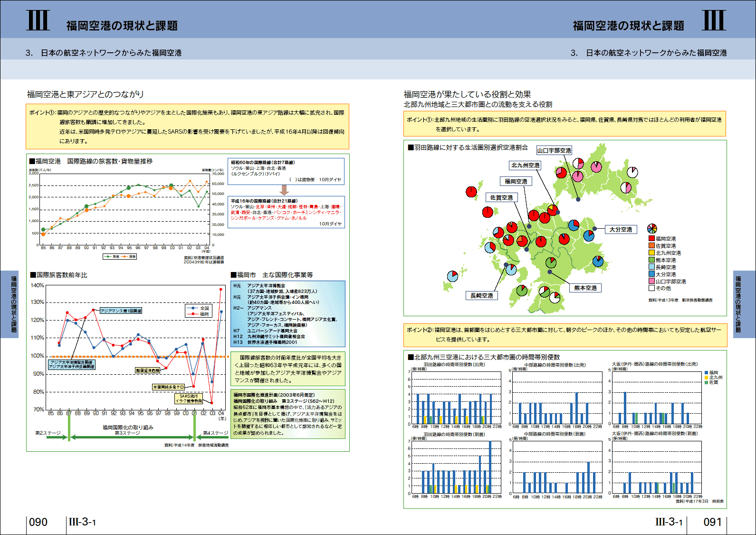Viewport: 756px width, 535px height.
Task: Select the blue 大分空港 legend swatch
Action: pyautogui.click(x=651, y=274)
